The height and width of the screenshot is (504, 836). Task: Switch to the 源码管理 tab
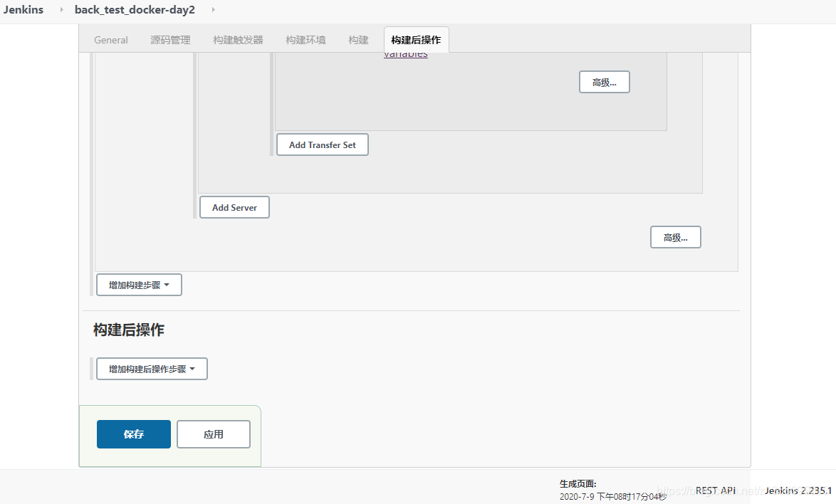pyautogui.click(x=170, y=40)
